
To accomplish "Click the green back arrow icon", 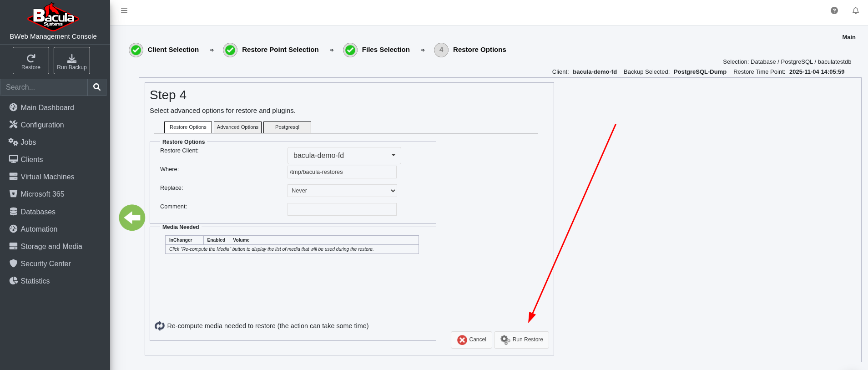I will 132,218.
